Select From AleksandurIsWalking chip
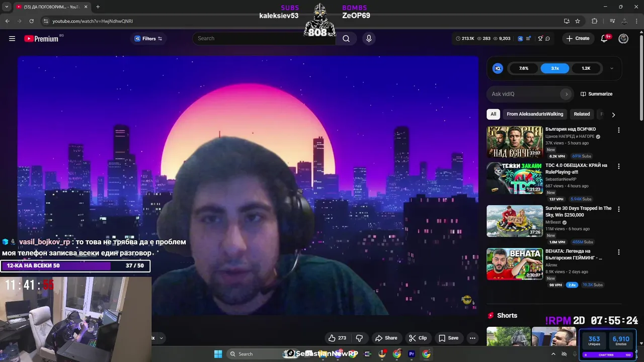This screenshot has width=644, height=362. click(535, 114)
